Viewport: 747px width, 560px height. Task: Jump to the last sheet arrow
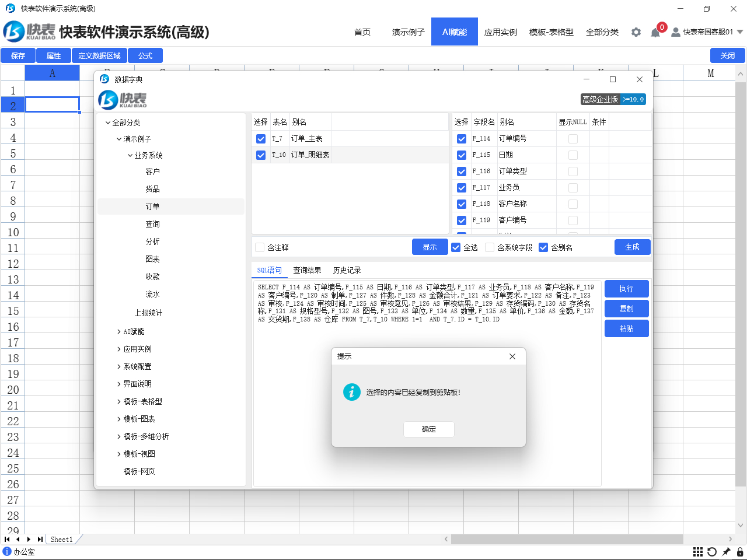[40, 539]
